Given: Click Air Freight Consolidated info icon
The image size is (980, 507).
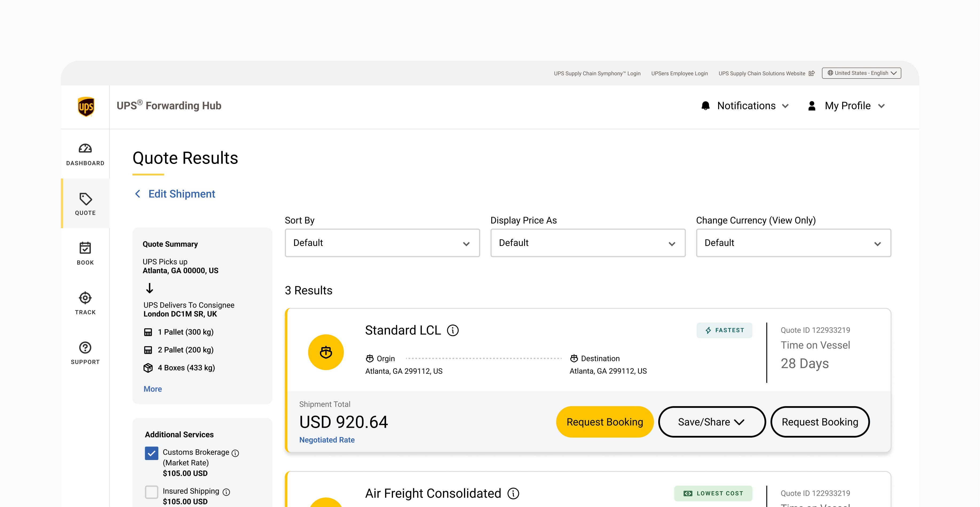Looking at the screenshot, I should point(513,493).
